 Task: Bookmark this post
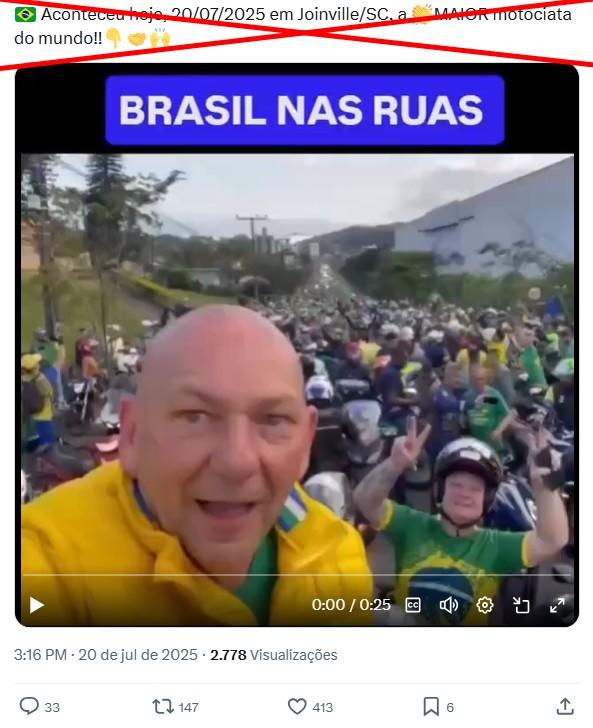pos(431,707)
